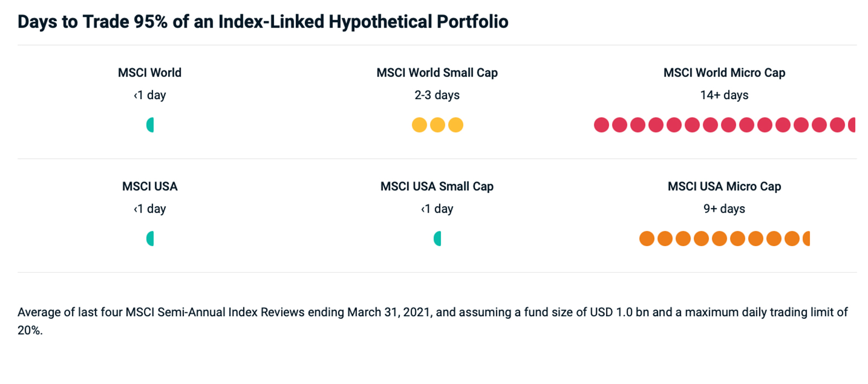Select the MSCI World Small Cap heading
This screenshot has height=384, width=868.
(x=437, y=73)
